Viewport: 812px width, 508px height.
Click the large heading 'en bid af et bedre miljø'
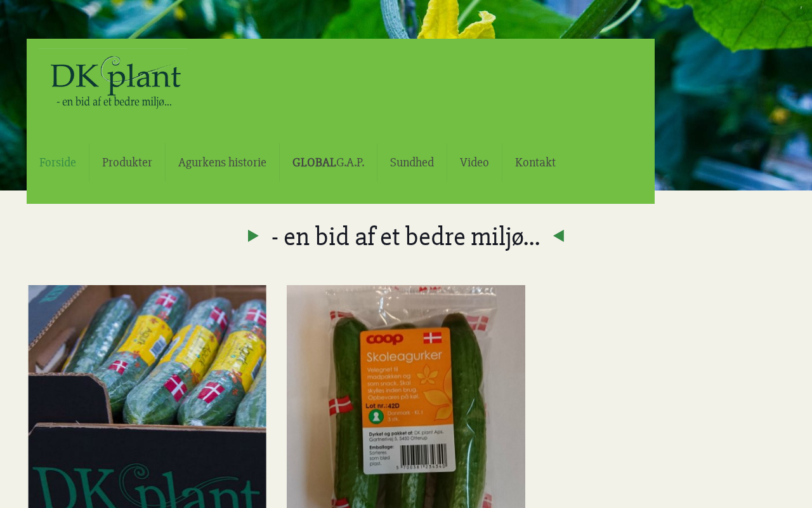point(406,236)
